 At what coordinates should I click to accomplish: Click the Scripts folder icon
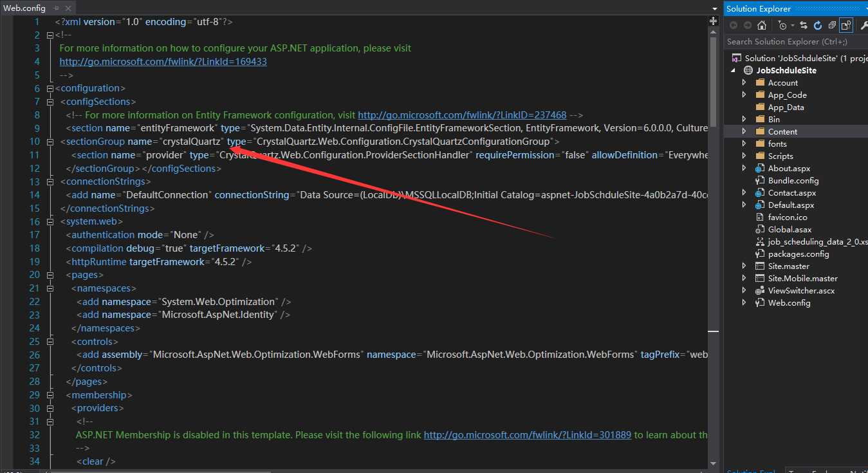coord(759,156)
